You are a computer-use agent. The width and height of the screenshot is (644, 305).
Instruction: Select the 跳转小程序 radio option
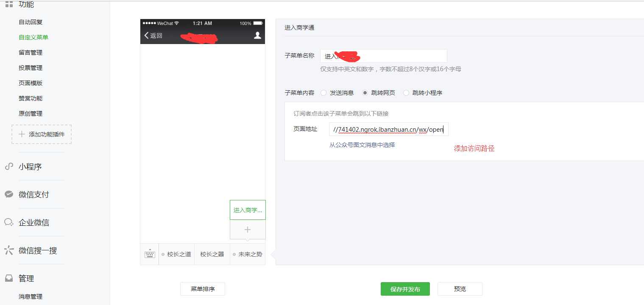(406, 93)
